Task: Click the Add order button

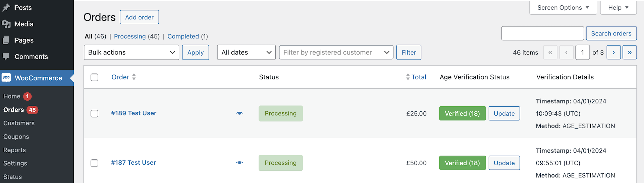Action: point(139,17)
